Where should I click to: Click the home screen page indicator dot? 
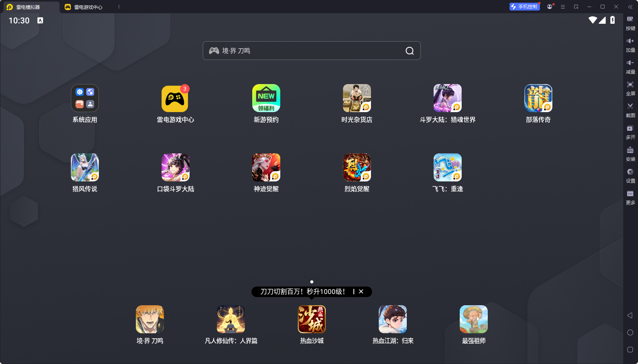coord(312,282)
